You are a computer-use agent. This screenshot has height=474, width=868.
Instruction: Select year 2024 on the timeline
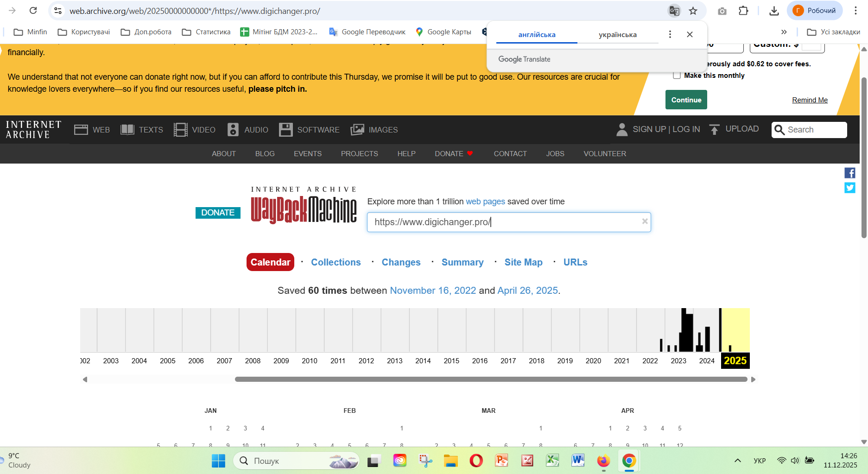707,360
